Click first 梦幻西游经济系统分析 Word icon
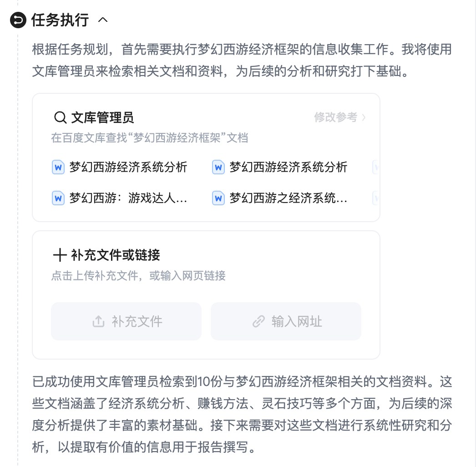 58,167
